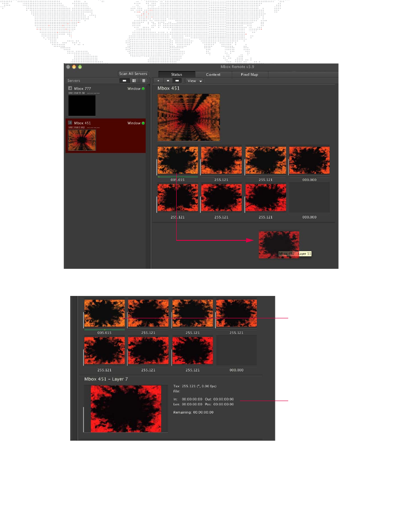This screenshot has width=411, height=532.
Task: Click level bar left of Layer 7 preview
Action: click(x=84, y=419)
